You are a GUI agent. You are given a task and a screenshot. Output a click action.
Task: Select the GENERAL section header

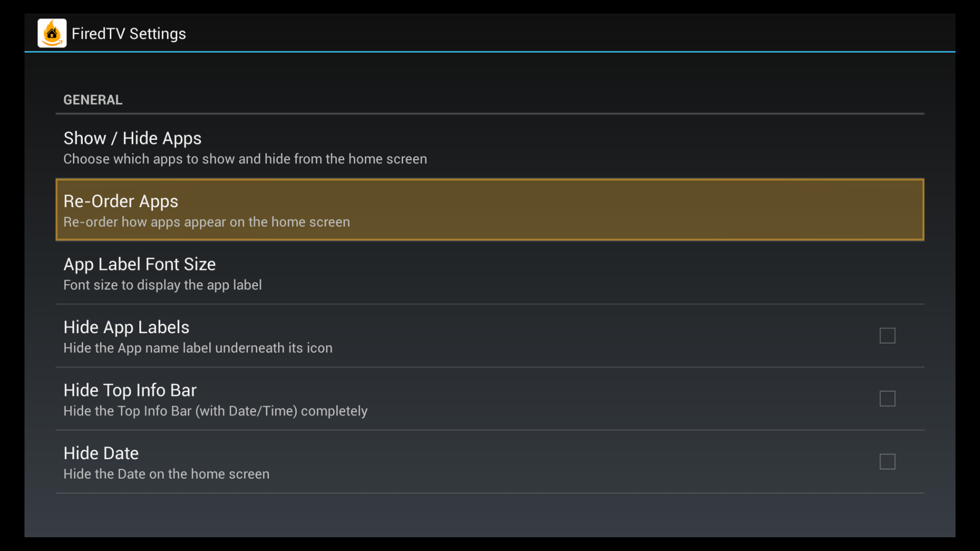[93, 100]
